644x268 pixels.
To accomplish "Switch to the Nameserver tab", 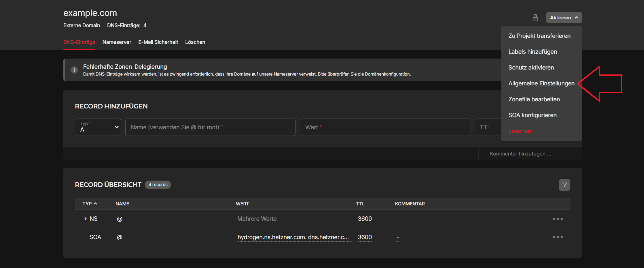I will pyautogui.click(x=117, y=42).
